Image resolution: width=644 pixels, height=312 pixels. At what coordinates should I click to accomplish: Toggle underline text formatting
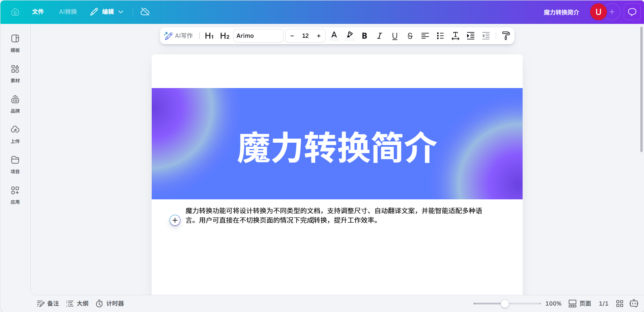pyautogui.click(x=395, y=36)
